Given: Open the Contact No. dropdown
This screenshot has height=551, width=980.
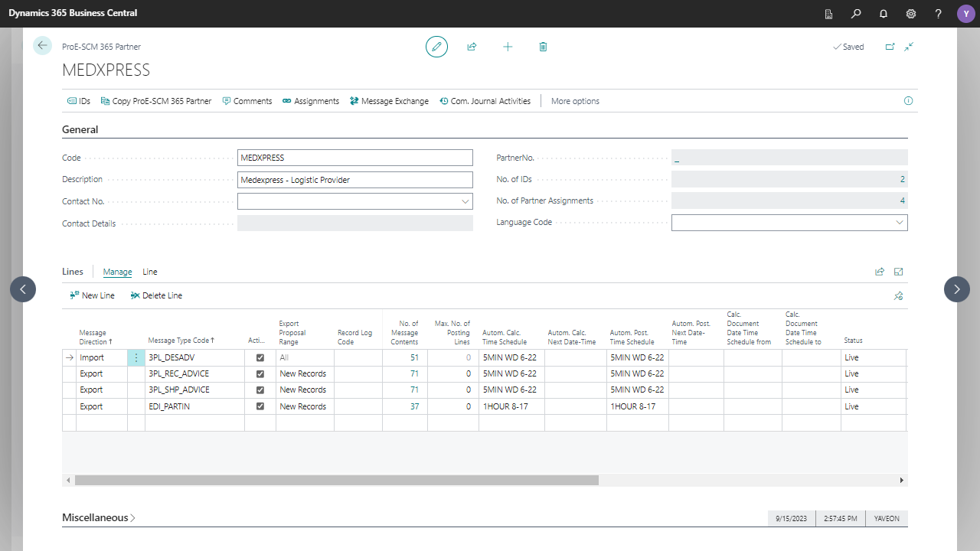Looking at the screenshot, I should click(x=465, y=201).
